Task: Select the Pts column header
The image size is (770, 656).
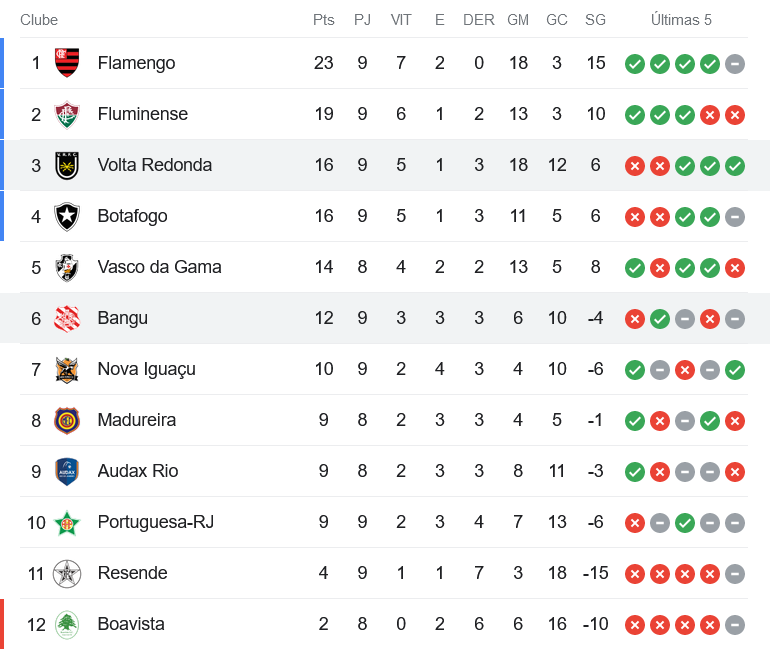Action: 323,20
